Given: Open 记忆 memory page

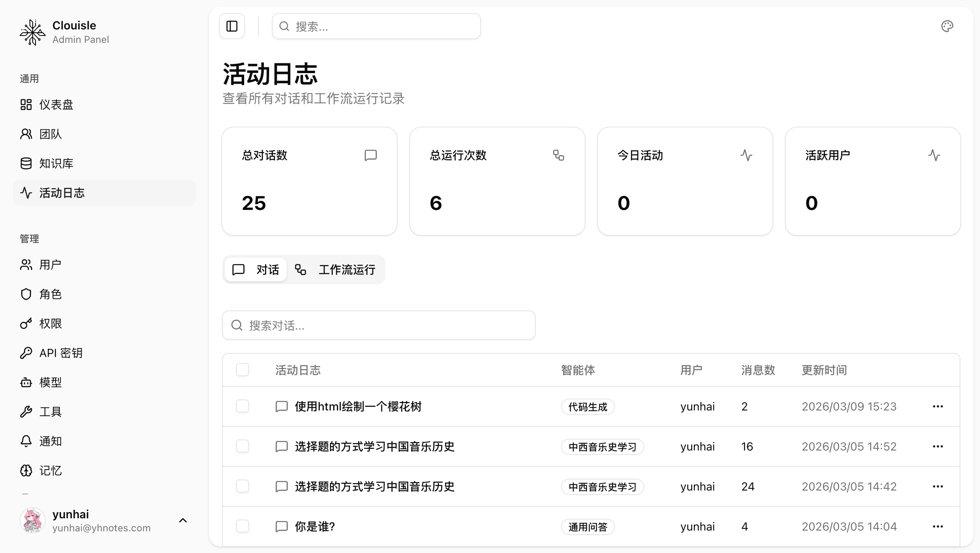Looking at the screenshot, I should tap(50, 470).
